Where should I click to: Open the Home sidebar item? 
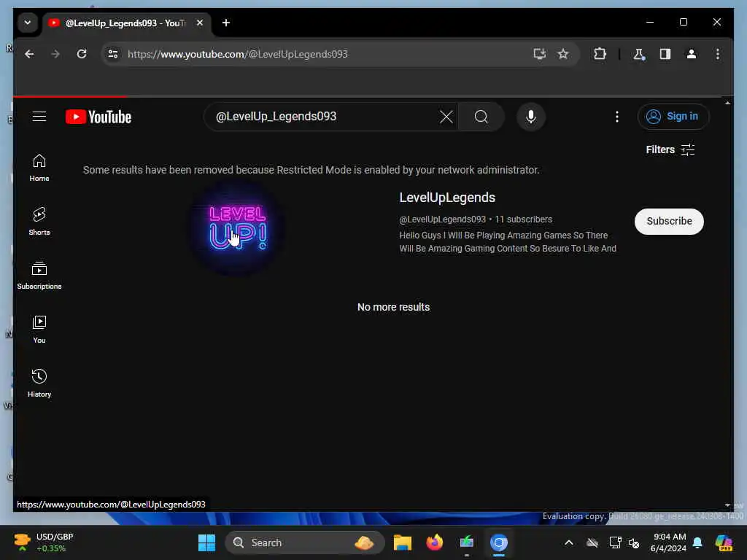(39, 168)
